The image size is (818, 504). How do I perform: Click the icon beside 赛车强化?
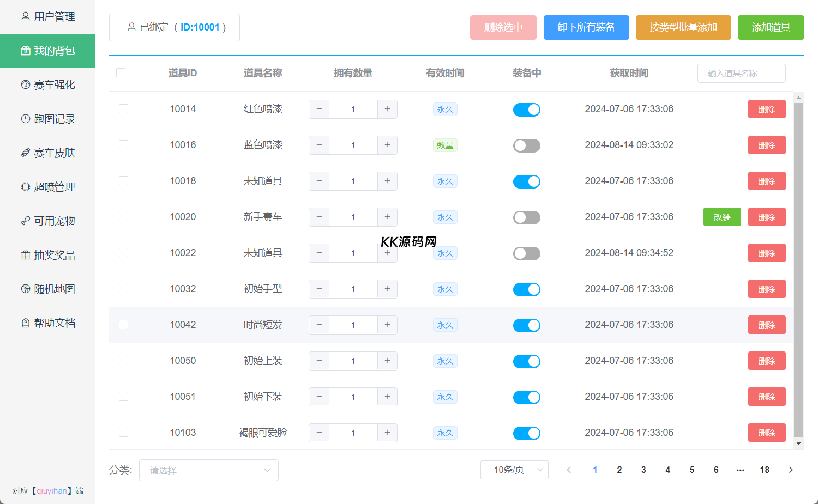(x=26, y=84)
